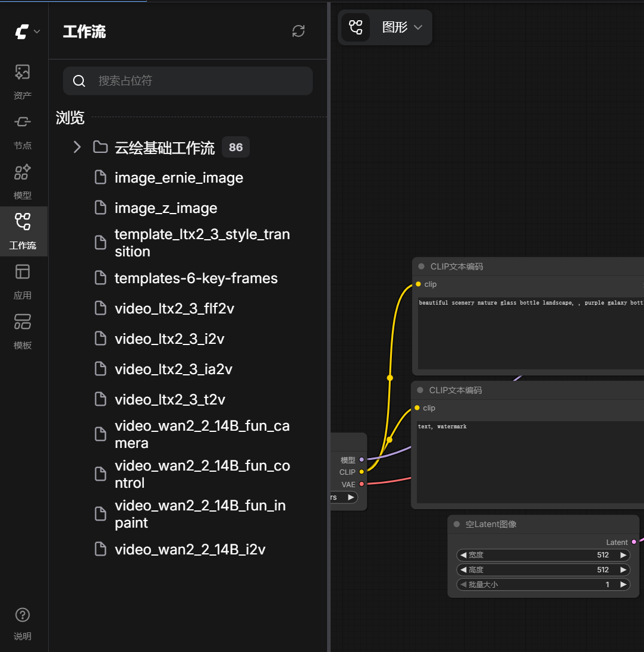Open image_z_image workflow

166,208
